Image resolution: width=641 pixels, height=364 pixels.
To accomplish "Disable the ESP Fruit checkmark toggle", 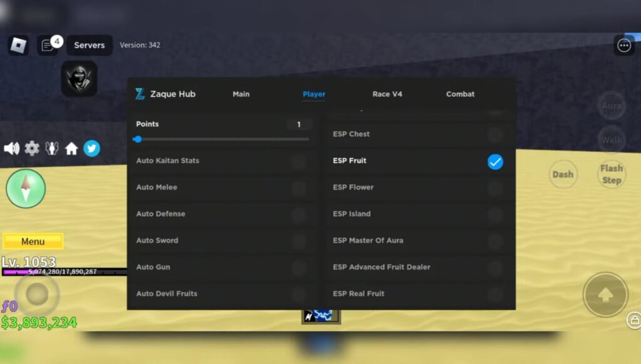I will [495, 162].
